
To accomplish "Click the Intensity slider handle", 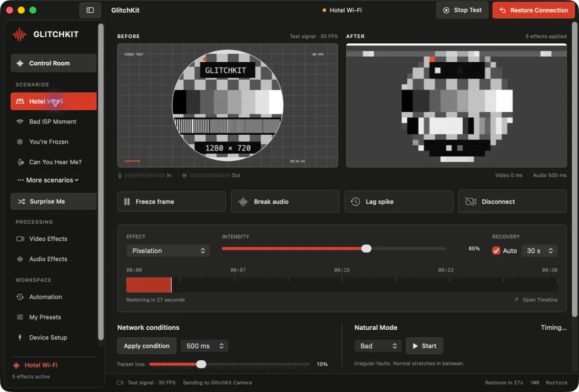I will point(366,249).
